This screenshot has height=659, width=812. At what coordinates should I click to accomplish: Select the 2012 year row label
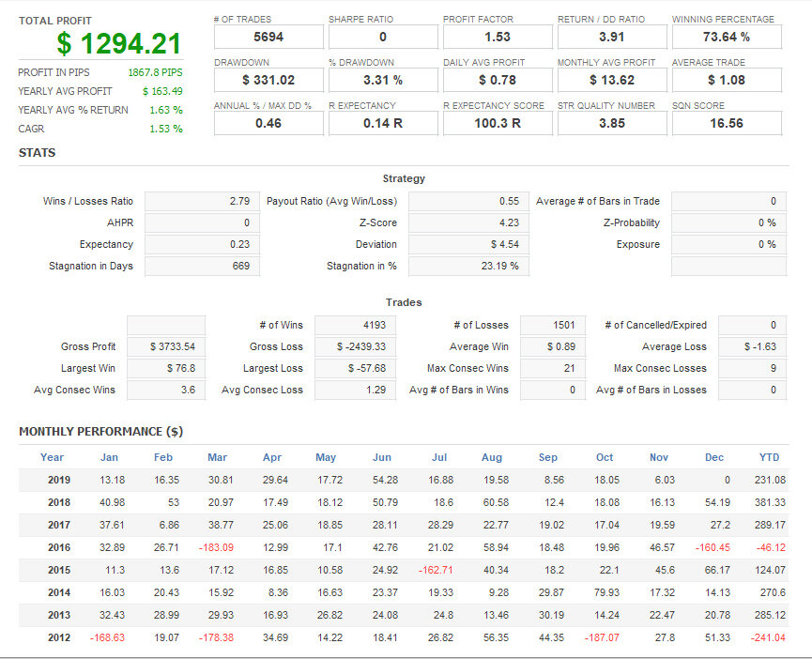point(59,637)
